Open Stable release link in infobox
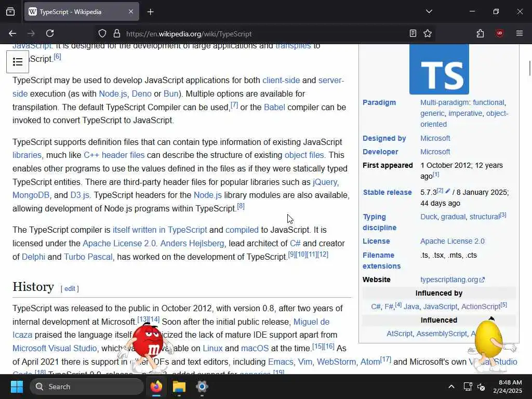Viewport: 532px width, 399px height. coord(387,192)
